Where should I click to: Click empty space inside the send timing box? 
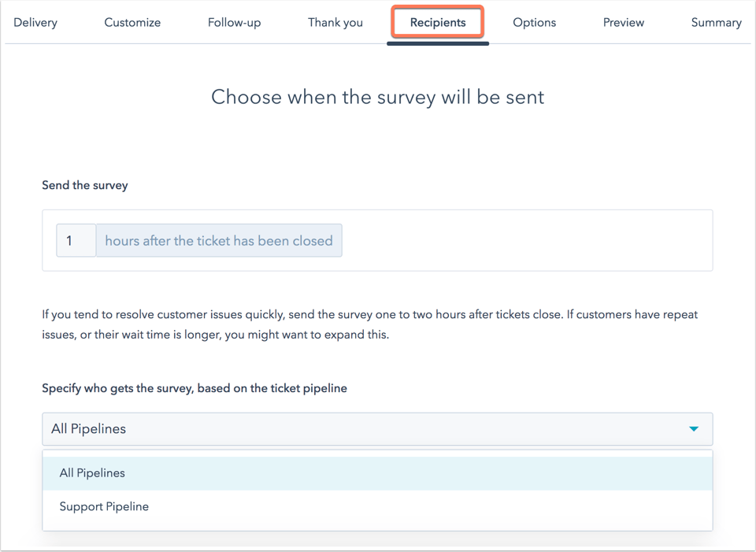click(x=525, y=240)
